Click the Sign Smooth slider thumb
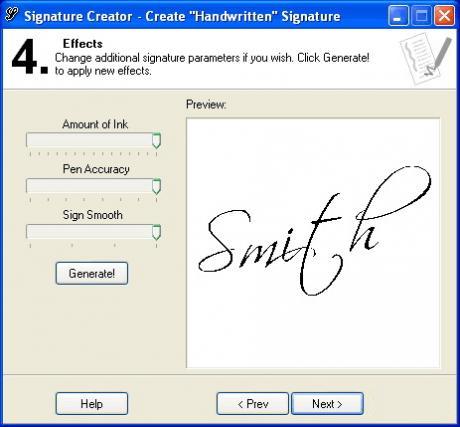 pos(156,232)
